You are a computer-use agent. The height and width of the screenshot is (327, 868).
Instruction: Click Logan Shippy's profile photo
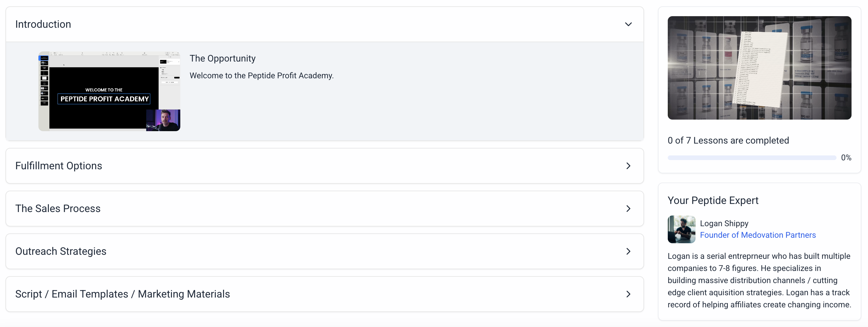(681, 229)
